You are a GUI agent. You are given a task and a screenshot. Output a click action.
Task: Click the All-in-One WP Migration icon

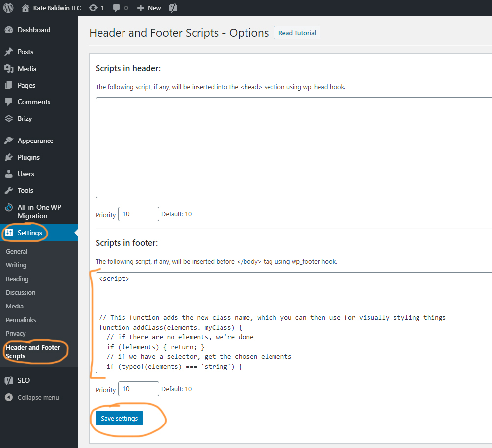[x=9, y=207]
